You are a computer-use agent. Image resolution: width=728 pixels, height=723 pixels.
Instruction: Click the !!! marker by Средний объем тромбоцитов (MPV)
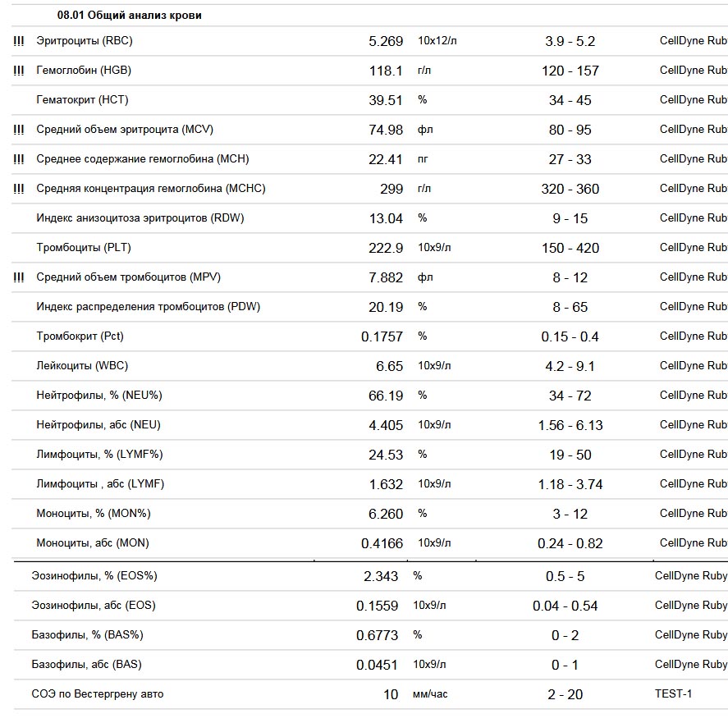19,277
